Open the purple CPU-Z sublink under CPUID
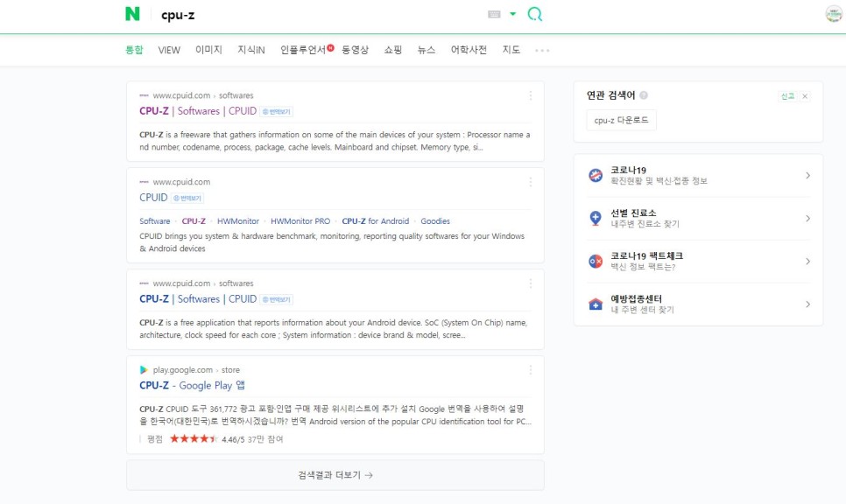Viewport: 846px width, 504px height. [194, 221]
